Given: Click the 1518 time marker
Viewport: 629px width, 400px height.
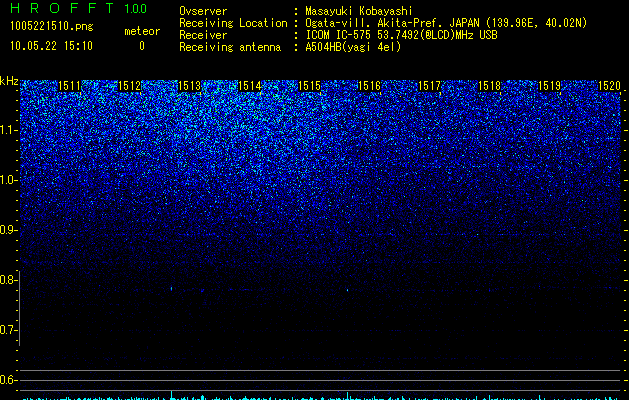Looking at the screenshot, I should tap(490, 86).
